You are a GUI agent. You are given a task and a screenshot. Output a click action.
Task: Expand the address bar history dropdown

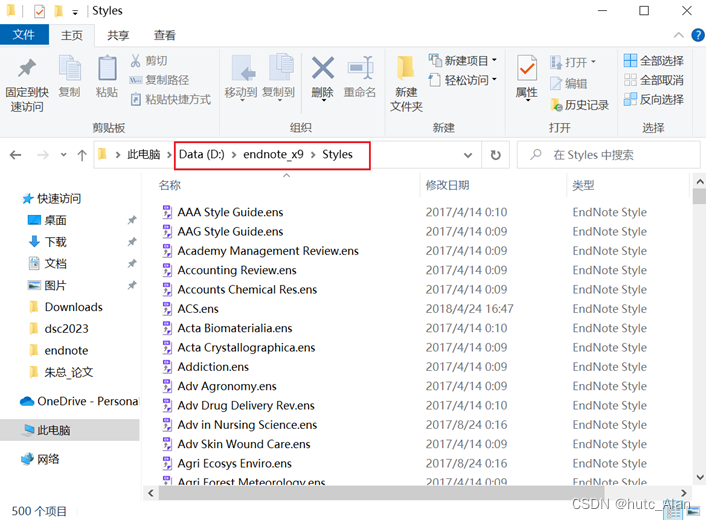coord(468,155)
